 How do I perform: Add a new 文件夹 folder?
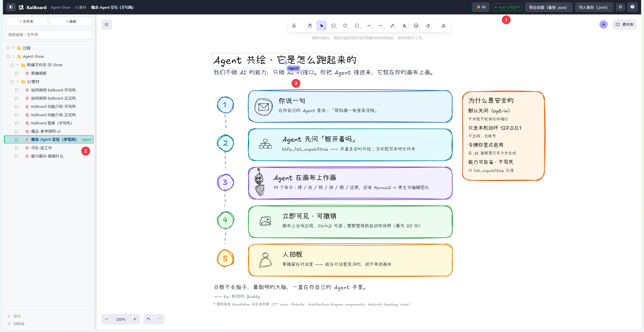[26, 21]
